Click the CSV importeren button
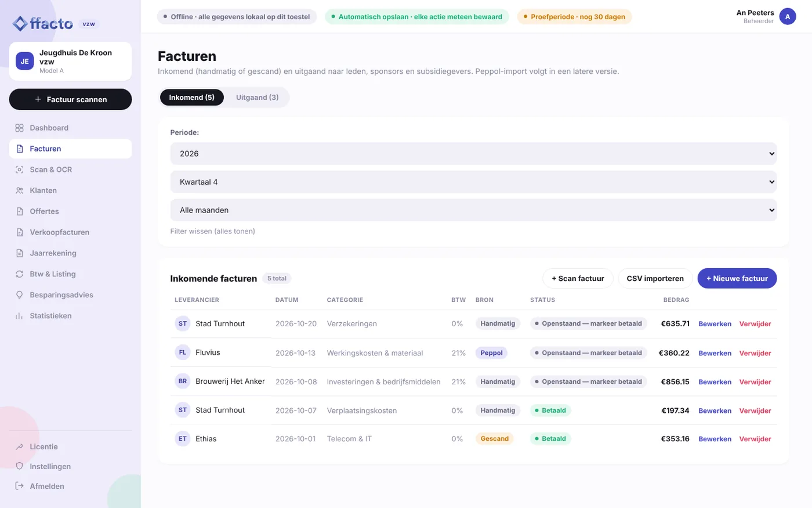This screenshot has height=508, width=812. [x=655, y=279]
